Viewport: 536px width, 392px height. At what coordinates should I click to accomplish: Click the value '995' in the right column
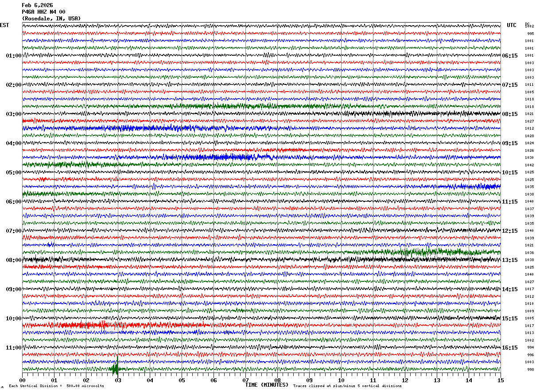pos(530,34)
